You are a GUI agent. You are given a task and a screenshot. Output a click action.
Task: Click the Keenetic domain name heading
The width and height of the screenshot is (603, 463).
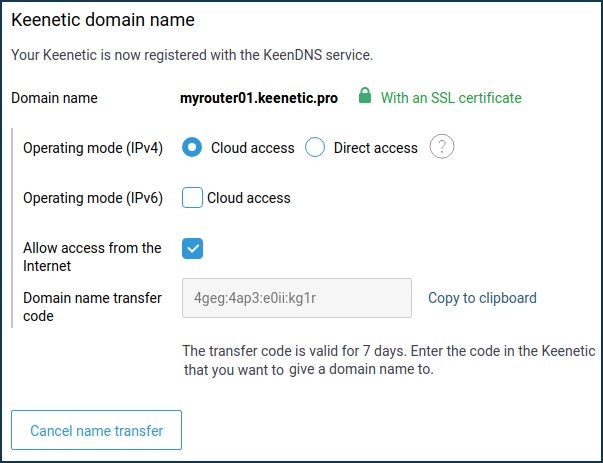pyautogui.click(x=103, y=20)
